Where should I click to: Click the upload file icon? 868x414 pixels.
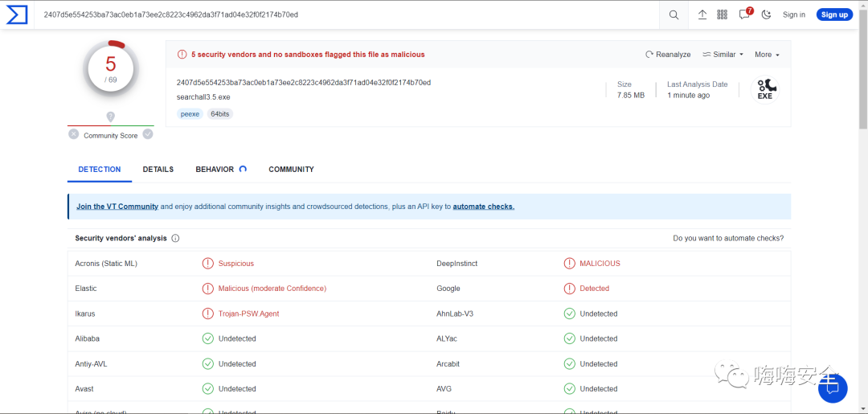(x=702, y=15)
